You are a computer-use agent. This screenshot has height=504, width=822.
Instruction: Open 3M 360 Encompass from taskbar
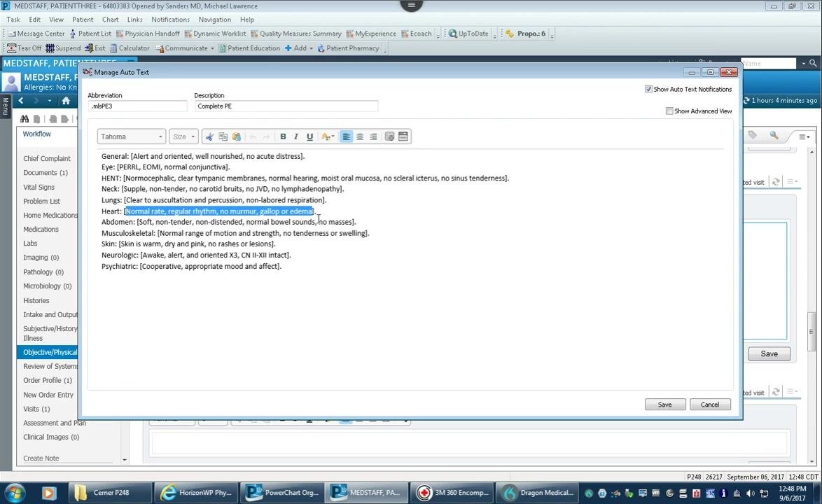coord(453,493)
